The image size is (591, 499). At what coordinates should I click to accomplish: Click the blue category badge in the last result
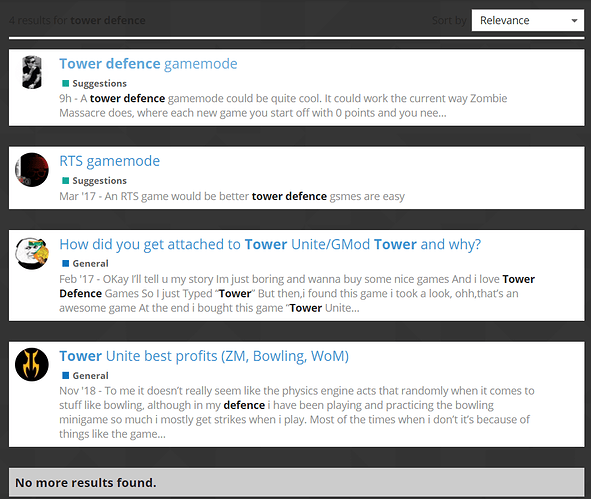66,375
